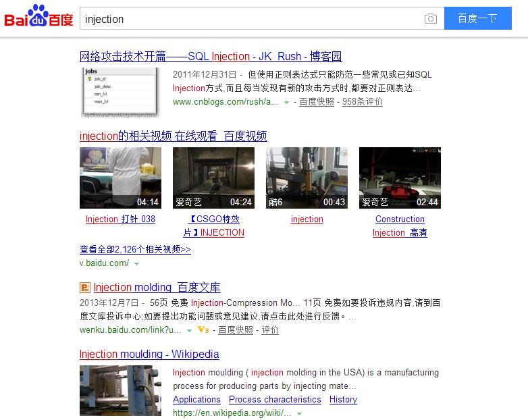528x420 pixels.
Task: Expand dropdown arrow next to v.baidu.com
Action: coord(137,264)
